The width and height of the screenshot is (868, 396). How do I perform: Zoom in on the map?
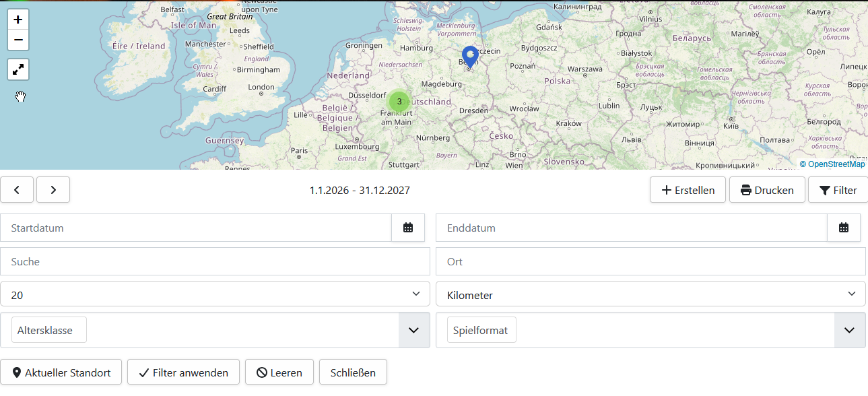point(18,20)
